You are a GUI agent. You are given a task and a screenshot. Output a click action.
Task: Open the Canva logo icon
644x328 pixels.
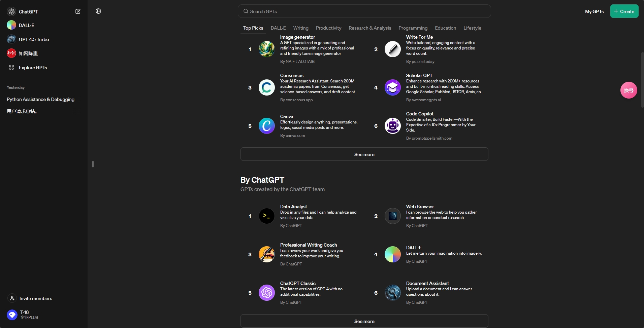click(267, 126)
